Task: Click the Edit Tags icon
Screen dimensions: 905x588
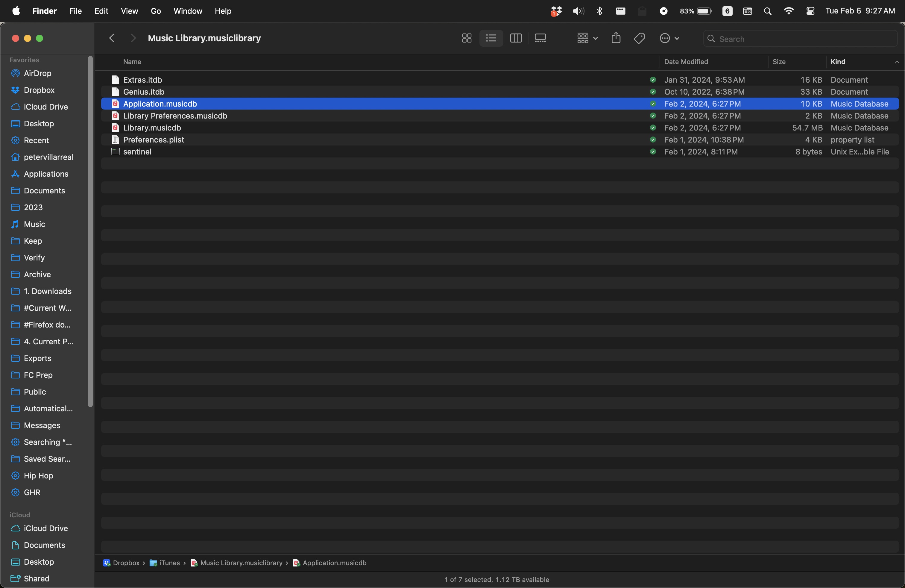Action: [x=640, y=38]
